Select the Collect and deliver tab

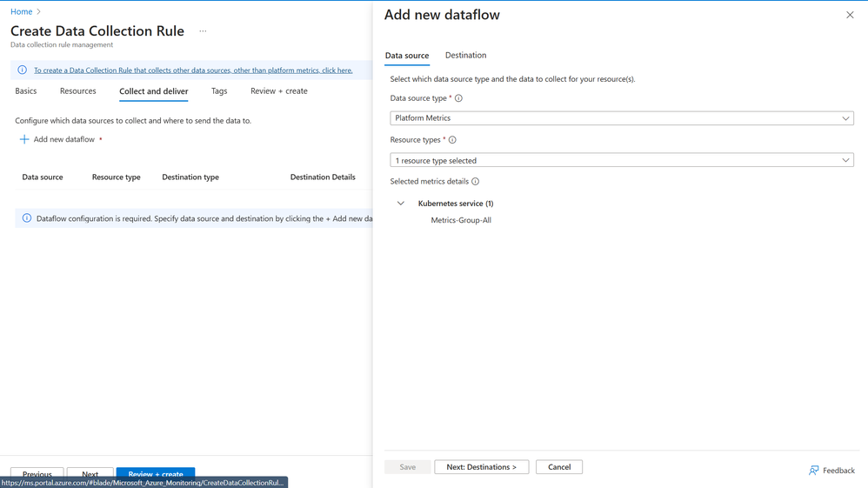(154, 91)
